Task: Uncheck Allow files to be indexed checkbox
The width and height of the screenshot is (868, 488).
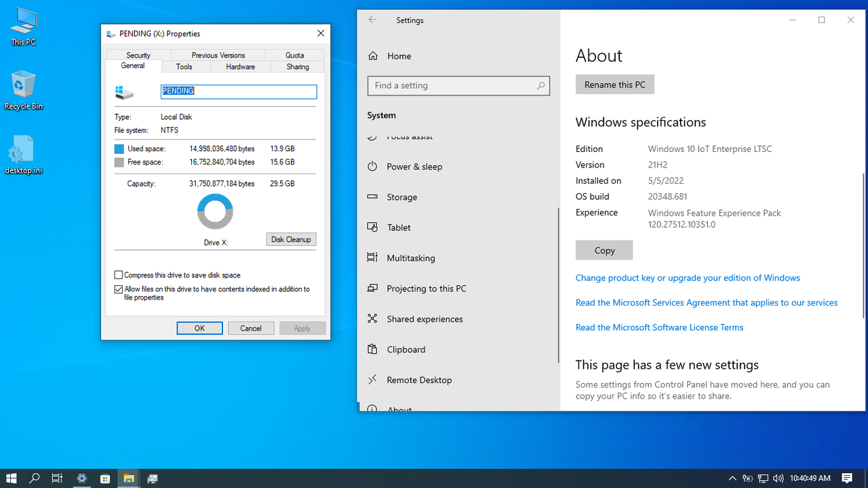Action: click(119, 289)
